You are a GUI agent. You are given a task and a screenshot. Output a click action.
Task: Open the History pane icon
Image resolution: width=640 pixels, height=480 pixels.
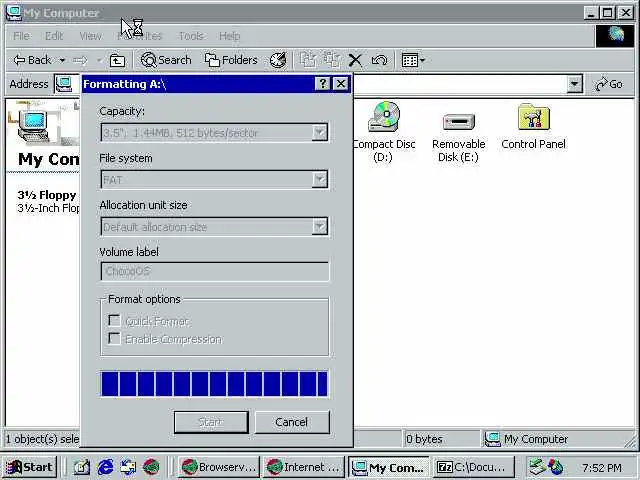278,60
